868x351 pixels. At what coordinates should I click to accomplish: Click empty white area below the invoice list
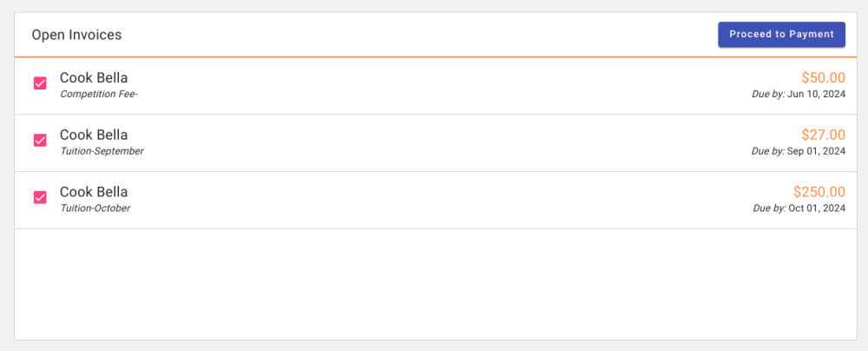click(434, 285)
